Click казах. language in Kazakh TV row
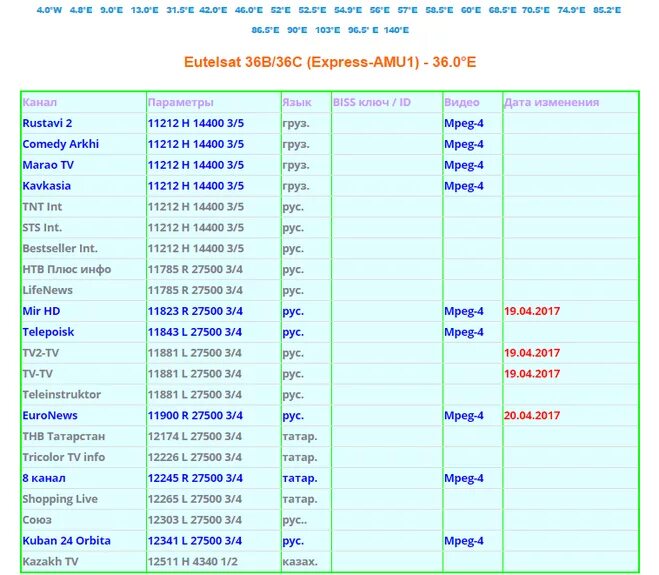The image size is (659, 575). 300,562
